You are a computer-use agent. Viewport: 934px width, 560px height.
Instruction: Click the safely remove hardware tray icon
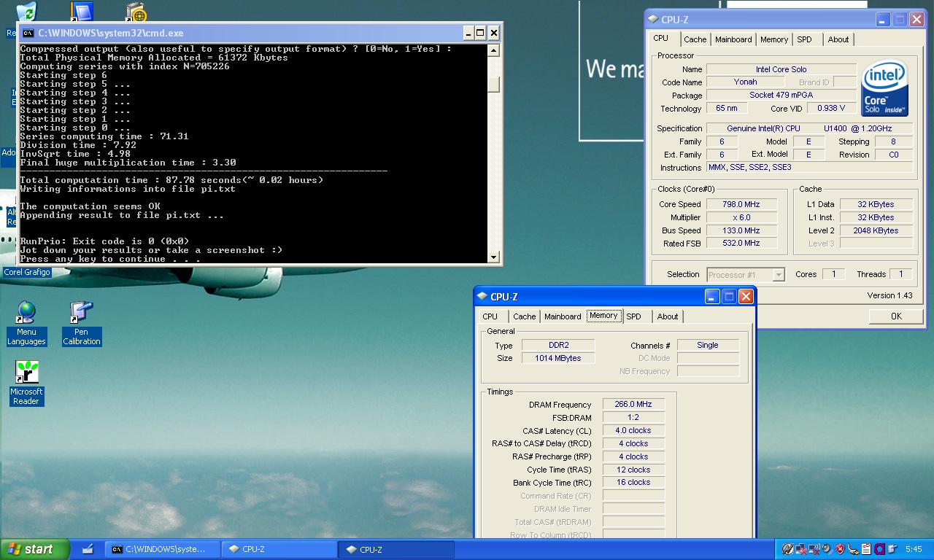853,549
